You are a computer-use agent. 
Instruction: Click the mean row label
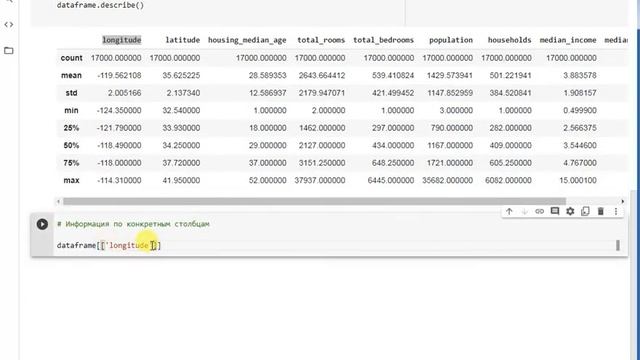[x=71, y=76]
